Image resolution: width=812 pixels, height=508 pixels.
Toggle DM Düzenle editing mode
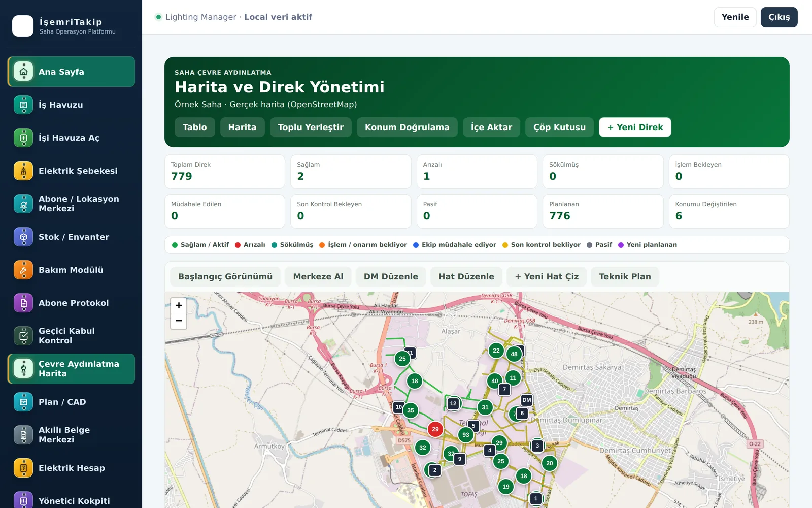pyautogui.click(x=391, y=276)
